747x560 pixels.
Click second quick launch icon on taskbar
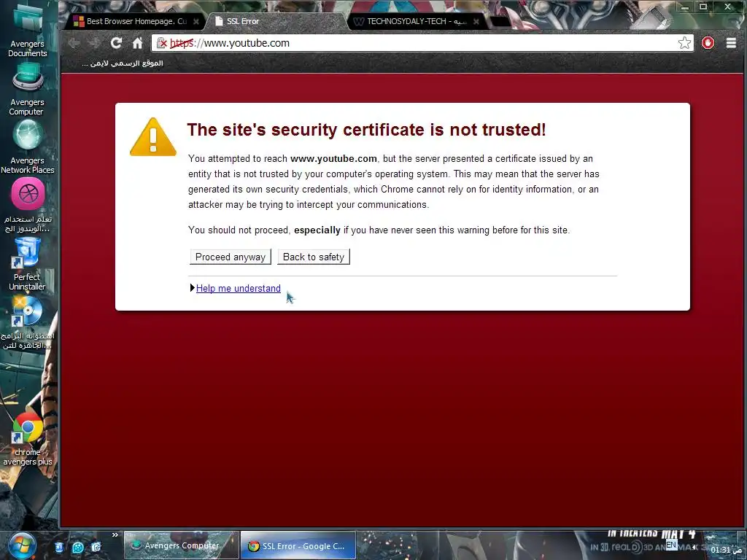(77, 547)
